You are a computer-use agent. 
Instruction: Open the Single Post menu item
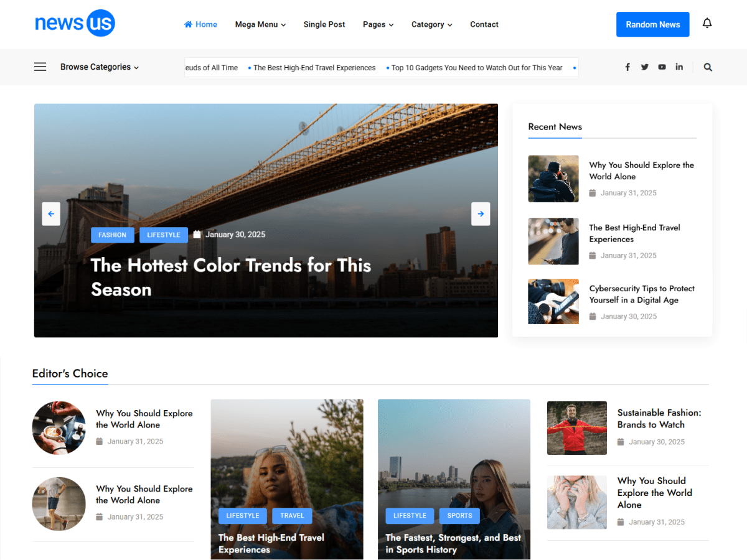(324, 24)
